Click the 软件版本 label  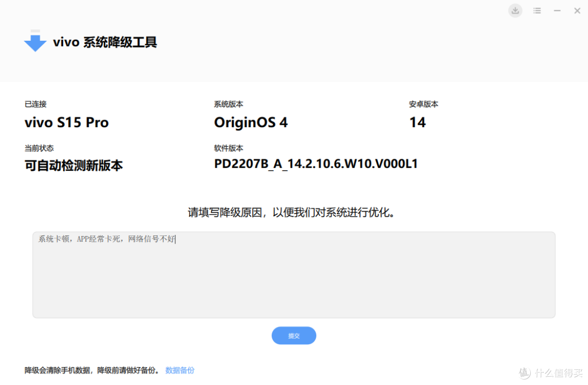pyautogui.click(x=228, y=148)
